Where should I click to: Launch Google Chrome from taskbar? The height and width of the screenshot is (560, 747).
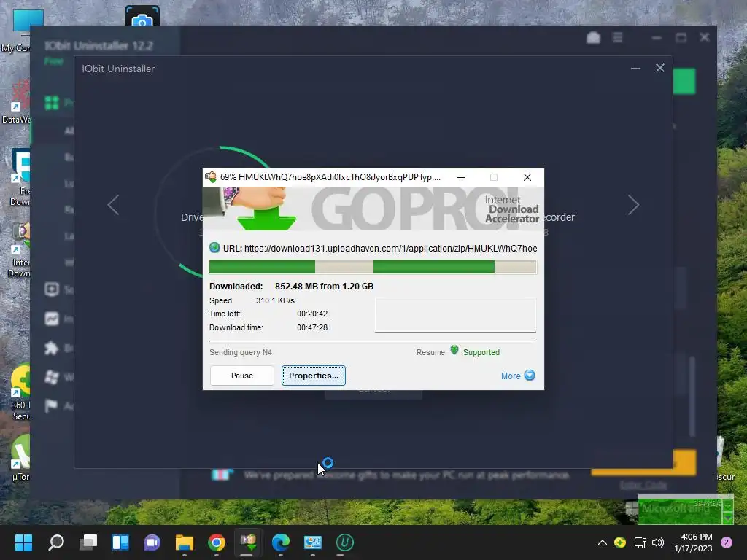click(x=216, y=542)
